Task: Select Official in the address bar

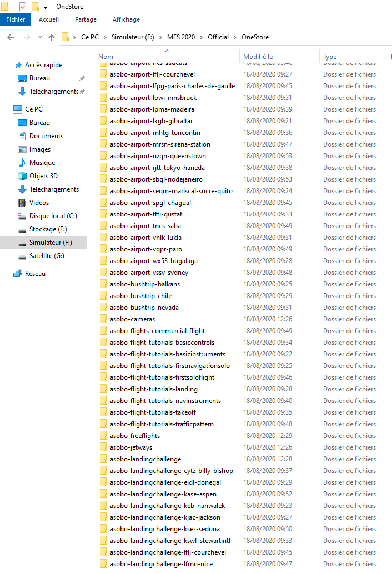Action: pyautogui.click(x=218, y=37)
